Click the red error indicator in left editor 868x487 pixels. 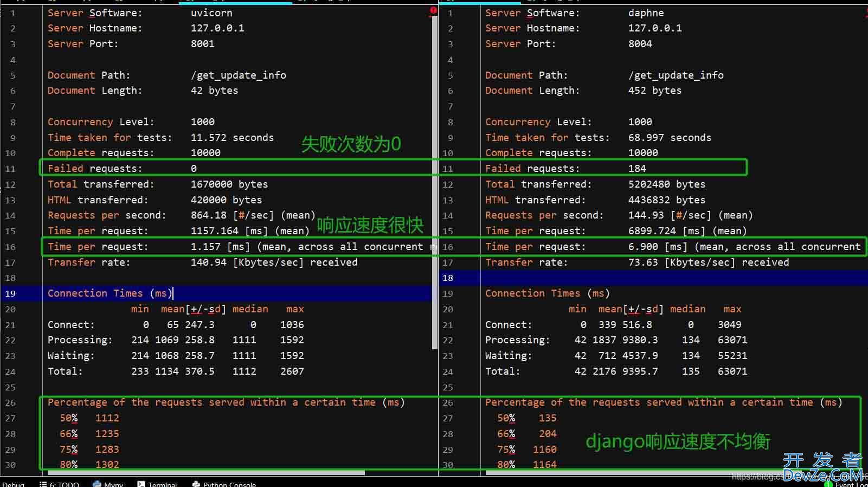point(433,11)
